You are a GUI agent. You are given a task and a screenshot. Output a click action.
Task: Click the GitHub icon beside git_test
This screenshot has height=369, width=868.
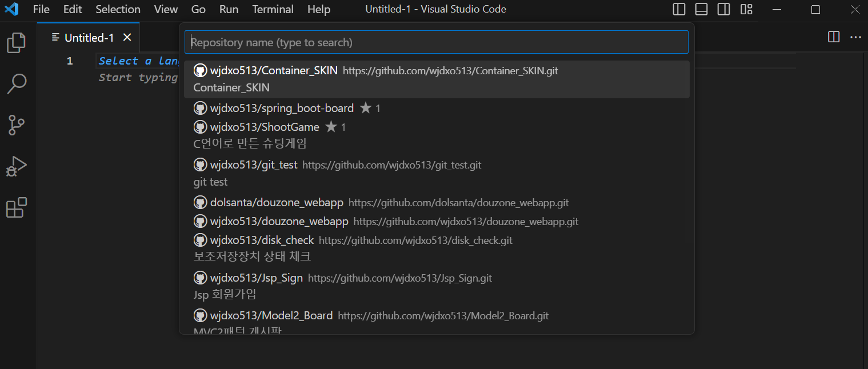point(200,165)
